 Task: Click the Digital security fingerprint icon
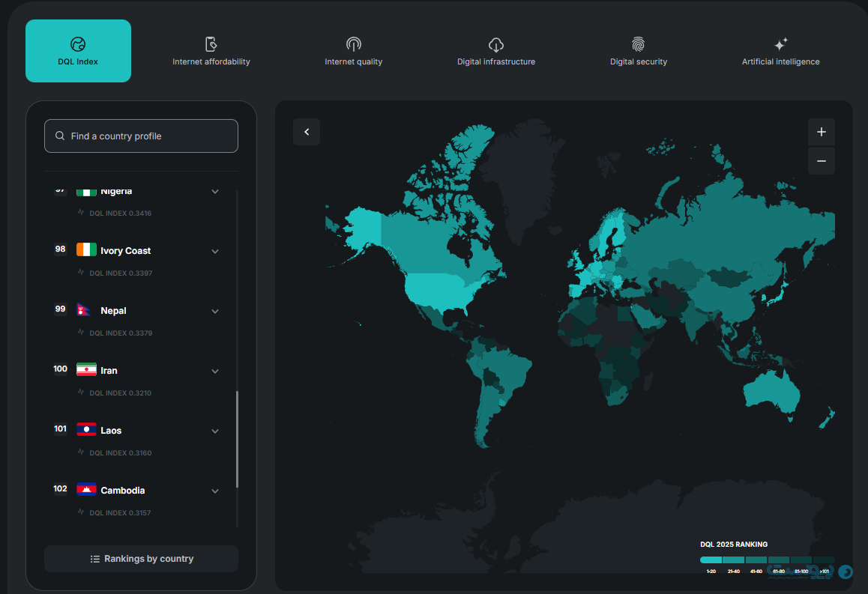pos(638,44)
